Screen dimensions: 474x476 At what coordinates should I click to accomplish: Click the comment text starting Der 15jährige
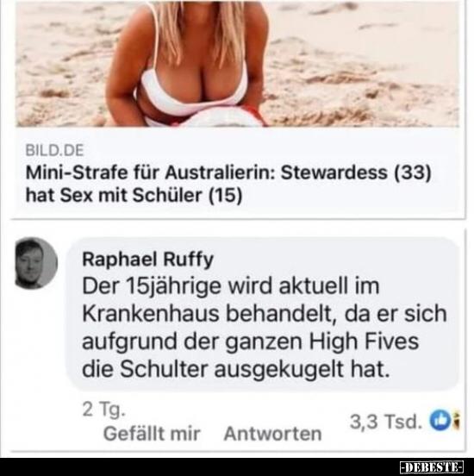pyautogui.click(x=265, y=328)
